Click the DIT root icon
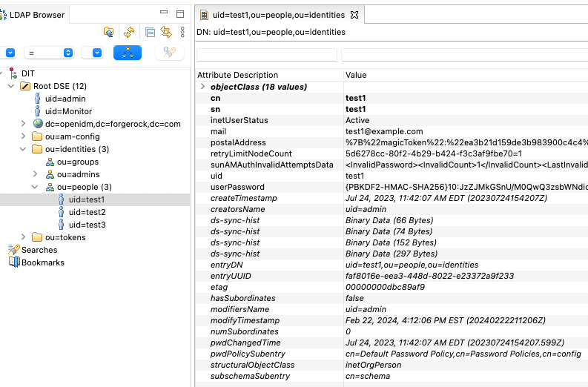The width and height of the screenshot is (588, 387). (13, 73)
